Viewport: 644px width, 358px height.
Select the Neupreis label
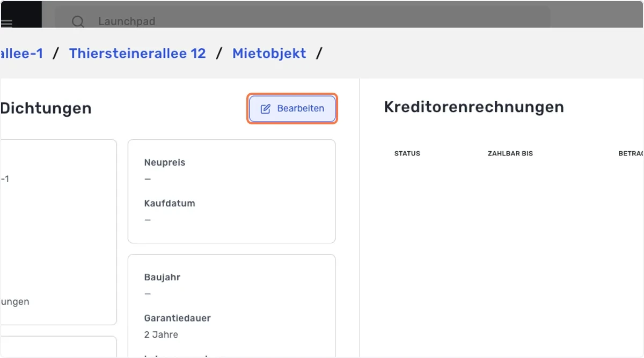[165, 162]
